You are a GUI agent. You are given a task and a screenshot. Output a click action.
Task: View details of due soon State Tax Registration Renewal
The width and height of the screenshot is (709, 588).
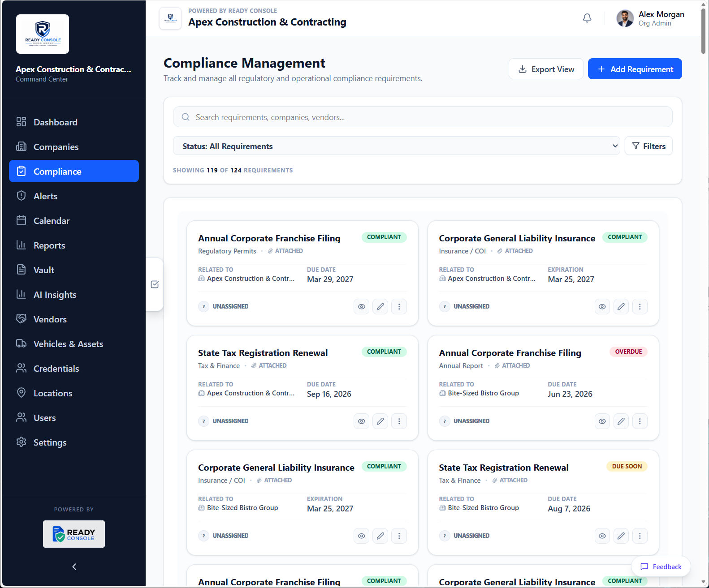point(602,536)
